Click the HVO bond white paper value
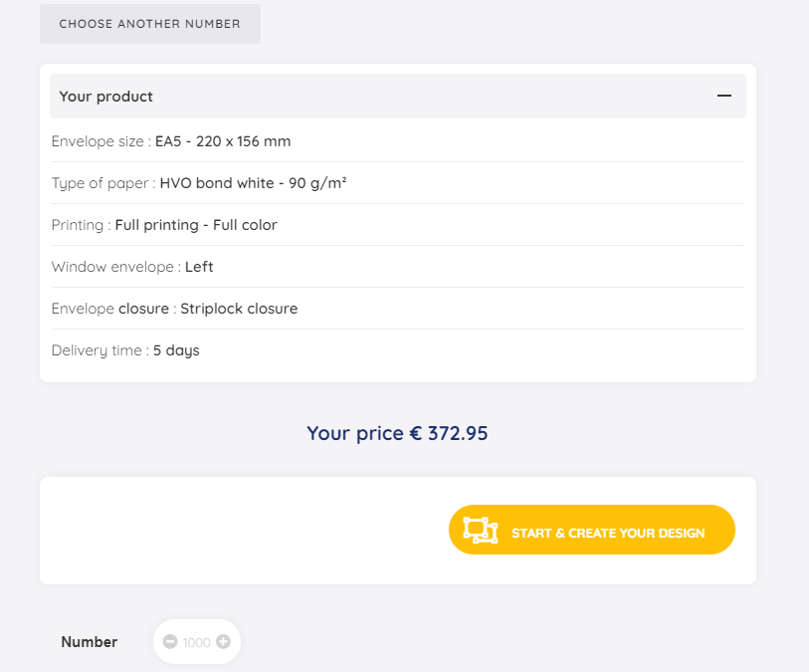 coord(253,183)
